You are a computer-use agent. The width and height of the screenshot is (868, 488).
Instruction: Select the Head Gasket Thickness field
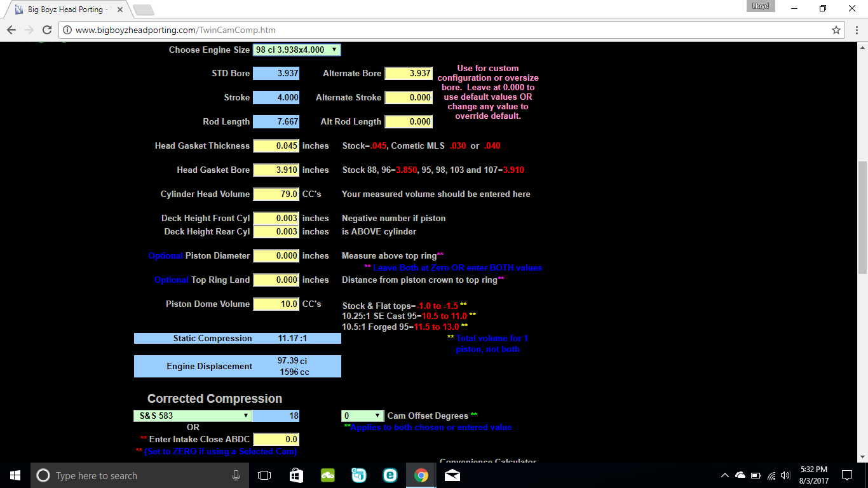pos(276,146)
